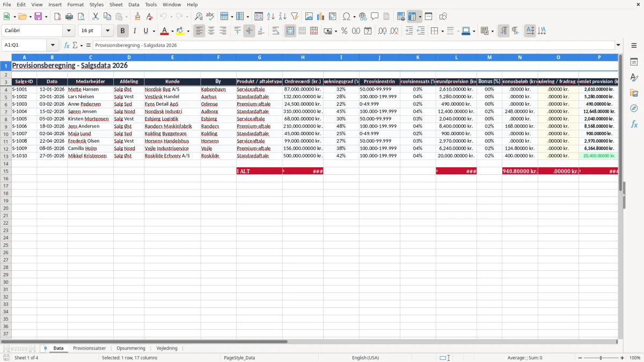Image resolution: width=644 pixels, height=362 pixels.
Task: Open the Function Wizard fx icon
Action: tap(67, 46)
